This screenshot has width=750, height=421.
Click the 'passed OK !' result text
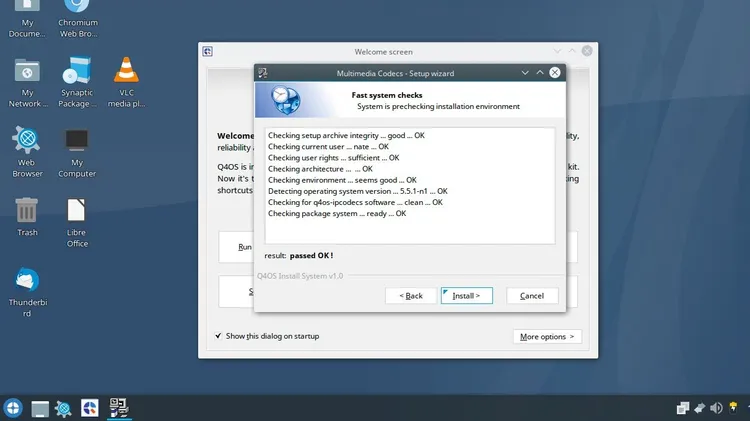(311, 255)
